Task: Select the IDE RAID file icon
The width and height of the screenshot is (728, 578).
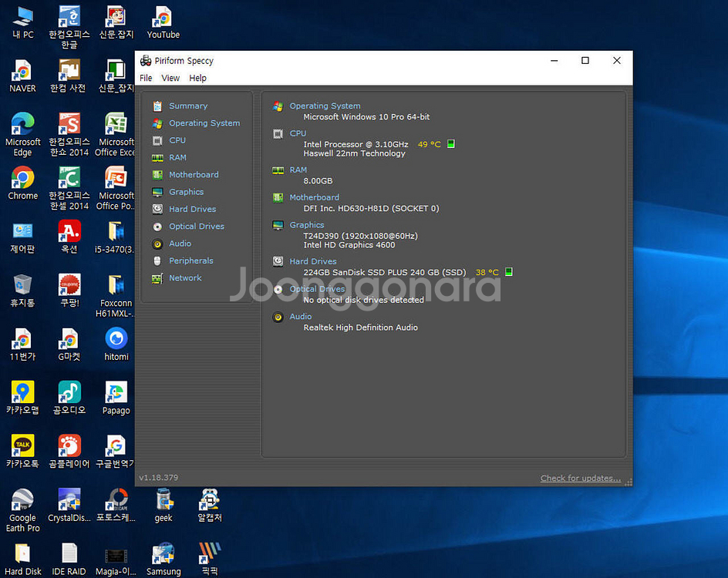Action: pyautogui.click(x=69, y=560)
